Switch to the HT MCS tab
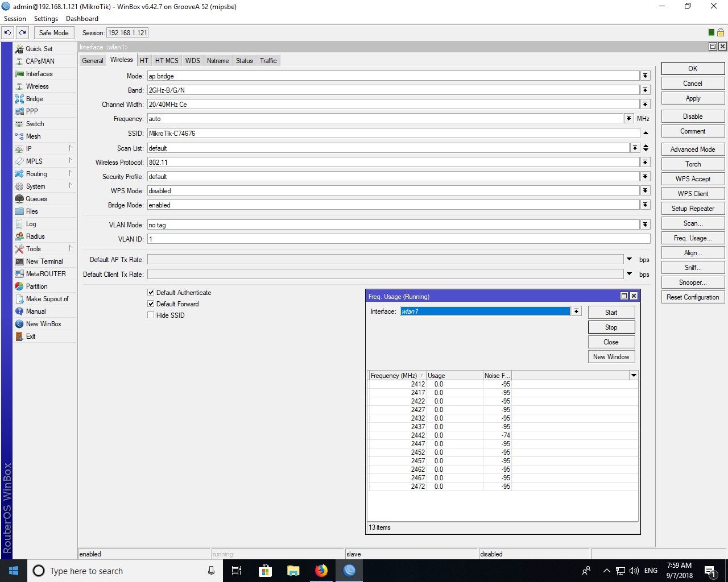 167,61
